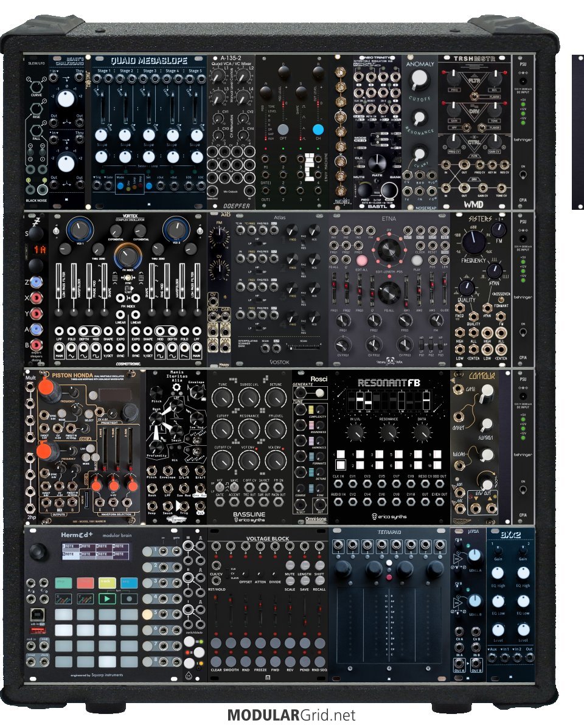Click the VCA ENV knob on Bassline
The height and width of the screenshot is (728, 584).
pyautogui.click(x=276, y=460)
